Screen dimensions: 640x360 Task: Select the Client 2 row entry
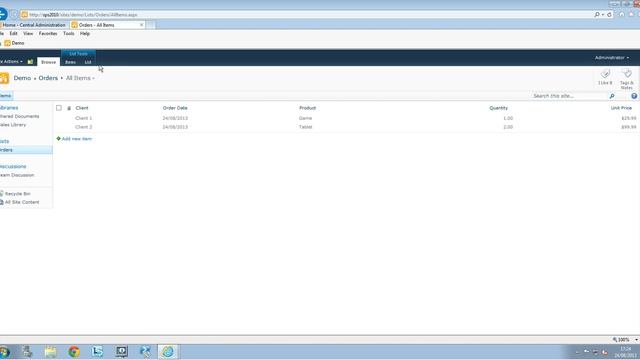[x=84, y=127]
